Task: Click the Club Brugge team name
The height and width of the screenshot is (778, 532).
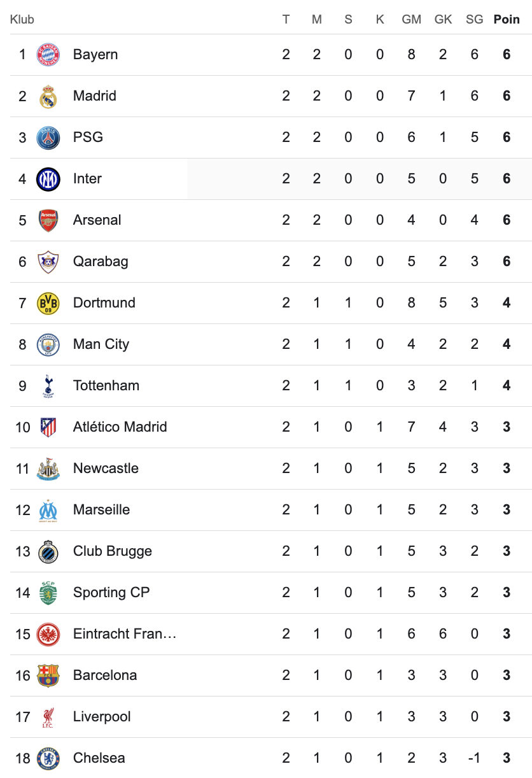Action: coord(113,551)
